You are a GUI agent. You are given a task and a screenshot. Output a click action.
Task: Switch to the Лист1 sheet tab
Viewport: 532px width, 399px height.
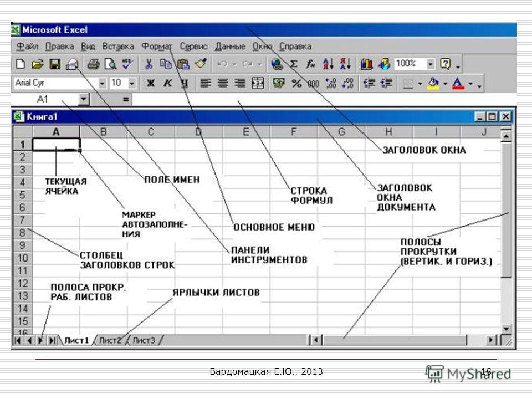(x=76, y=340)
